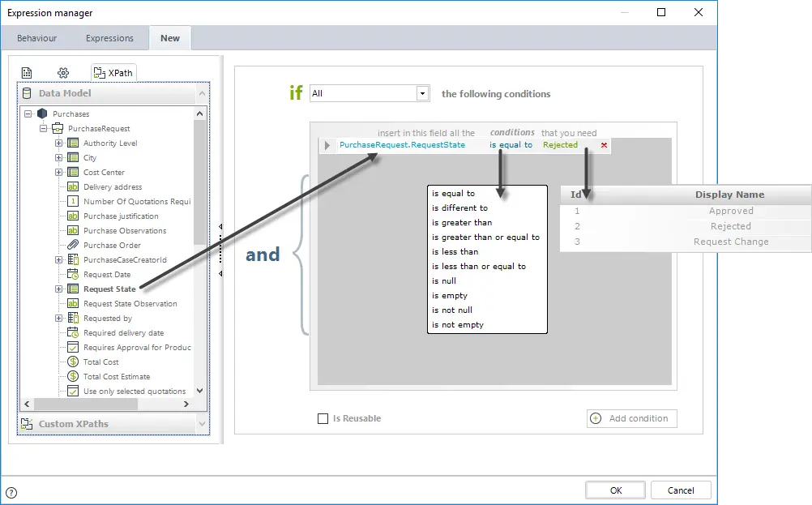Click the Required delivery date calendar icon
The height and width of the screenshot is (505, 812).
coord(73,333)
